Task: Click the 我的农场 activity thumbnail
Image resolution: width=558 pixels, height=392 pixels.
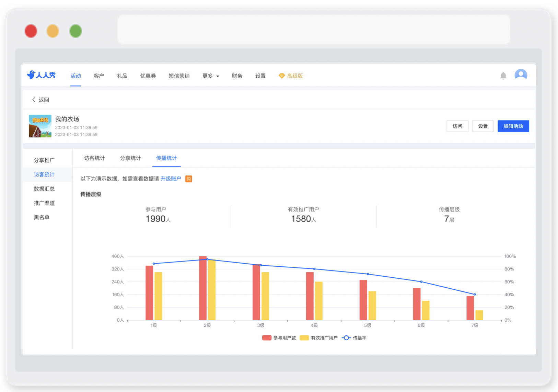Action: (x=40, y=126)
